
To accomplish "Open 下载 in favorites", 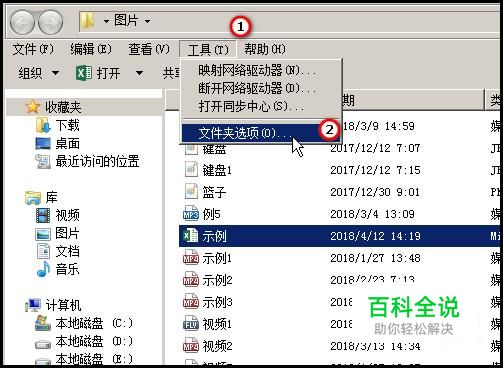I will pyautogui.click(x=68, y=126).
